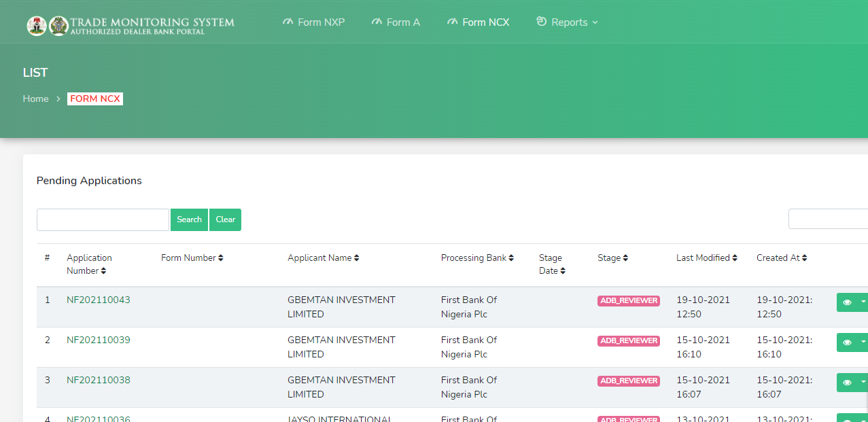The height and width of the screenshot is (422, 868).
Task: Click ADB_REVIEWER badge in row 1
Action: (629, 301)
